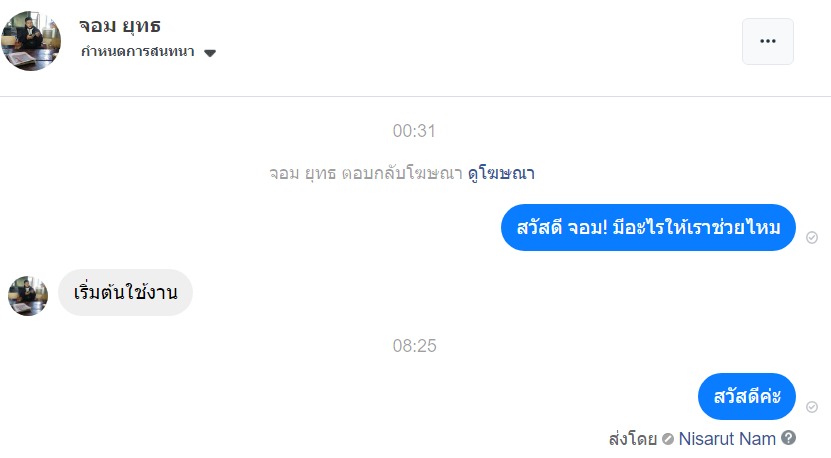Click the กำหนดการสนทนา label
831x458 pixels.
tap(138, 52)
